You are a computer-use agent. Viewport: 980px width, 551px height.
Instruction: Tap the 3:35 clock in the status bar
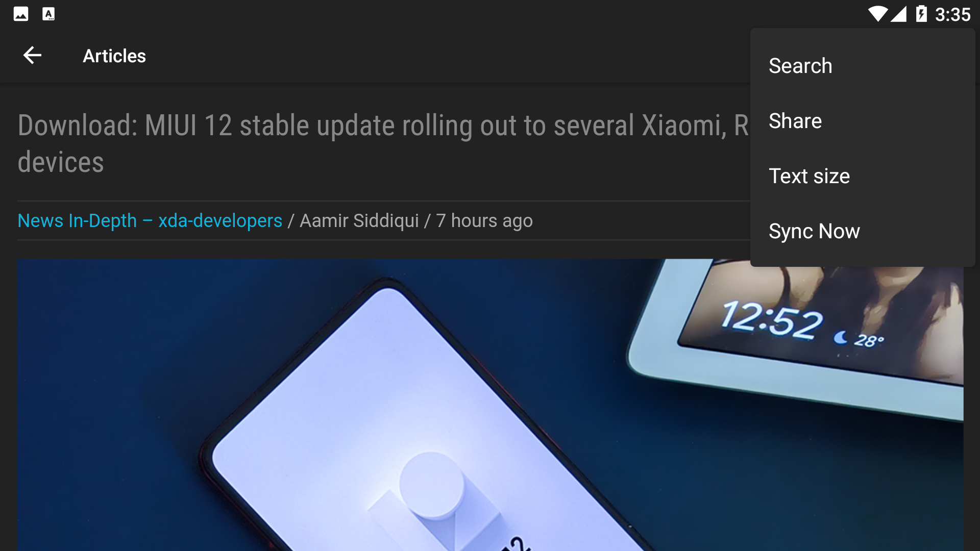tap(952, 14)
